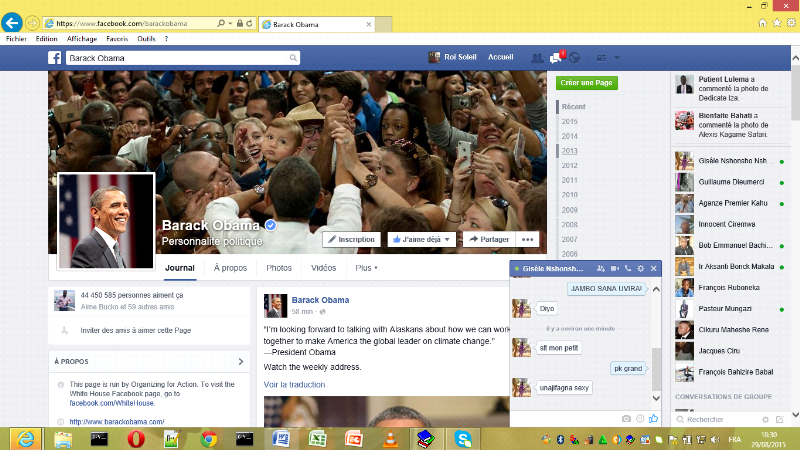Open the Affichage browser menu
Image resolution: width=800 pixels, height=450 pixels.
(x=81, y=38)
